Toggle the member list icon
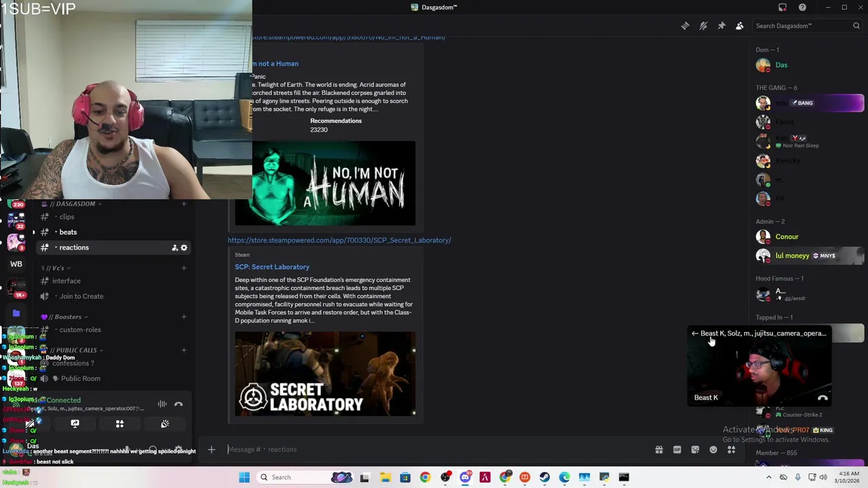Image resolution: width=868 pixels, height=488 pixels. 740,26
